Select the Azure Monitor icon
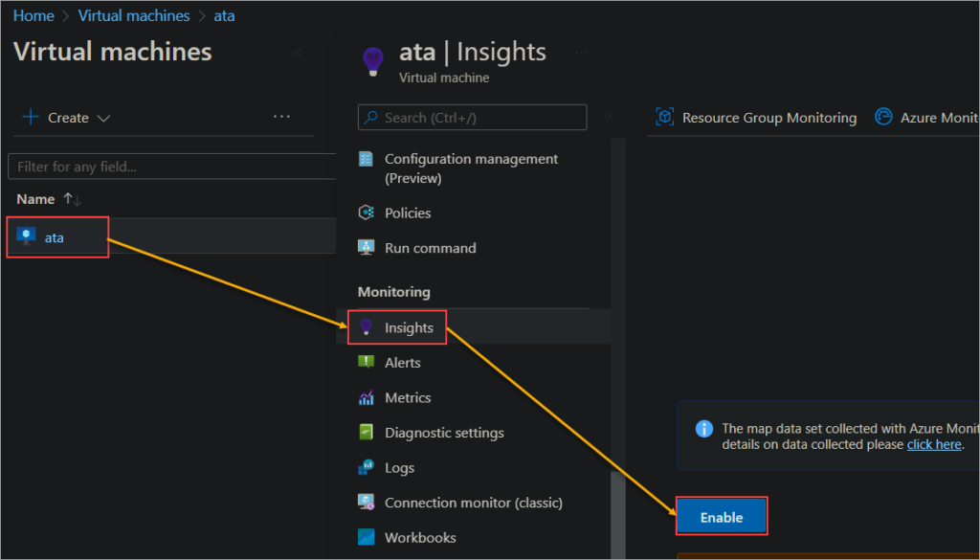 pos(882,117)
